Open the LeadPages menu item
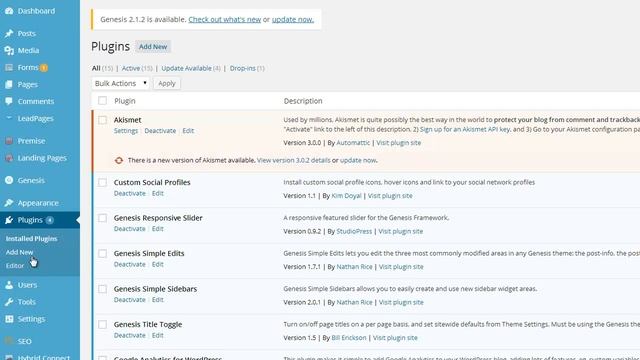The height and width of the screenshot is (360, 640). pos(36,118)
